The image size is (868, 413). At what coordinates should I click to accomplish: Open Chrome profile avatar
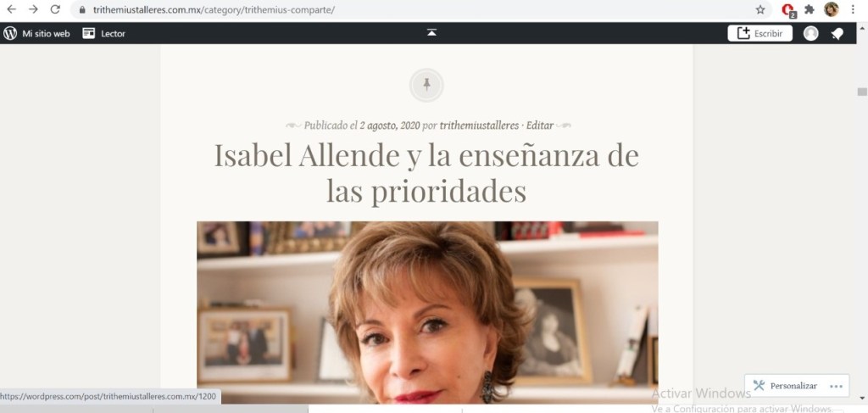[x=832, y=9]
